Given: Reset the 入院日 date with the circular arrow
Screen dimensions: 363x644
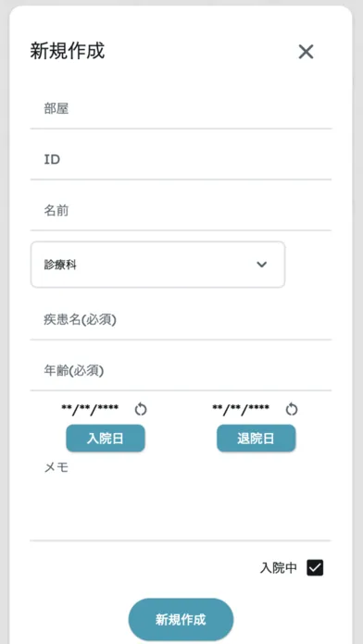Looking at the screenshot, I should (141, 409).
